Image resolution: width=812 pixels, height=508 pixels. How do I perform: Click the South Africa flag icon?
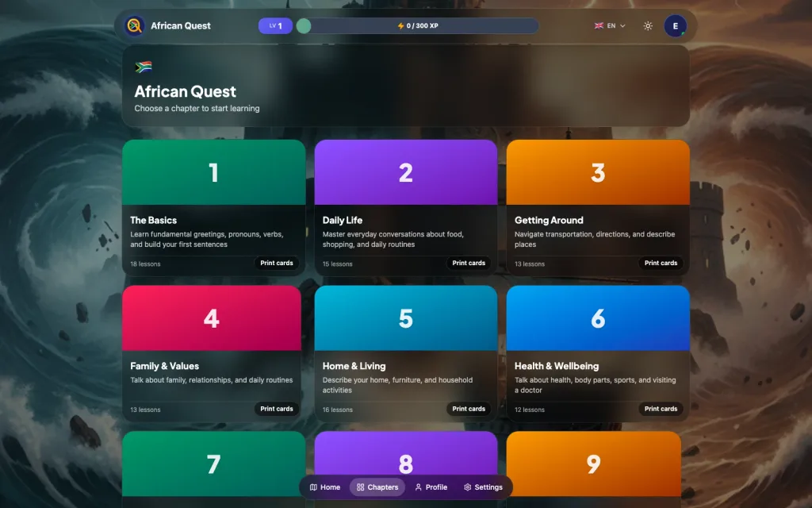tap(143, 67)
